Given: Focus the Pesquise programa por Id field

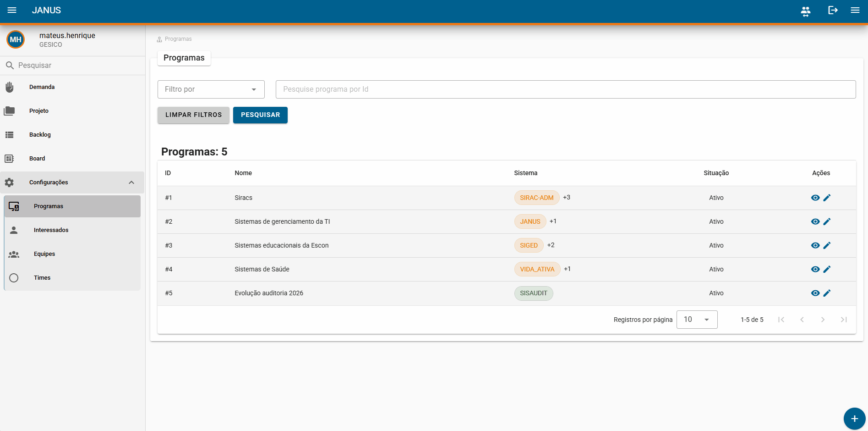Looking at the screenshot, I should pyautogui.click(x=566, y=89).
